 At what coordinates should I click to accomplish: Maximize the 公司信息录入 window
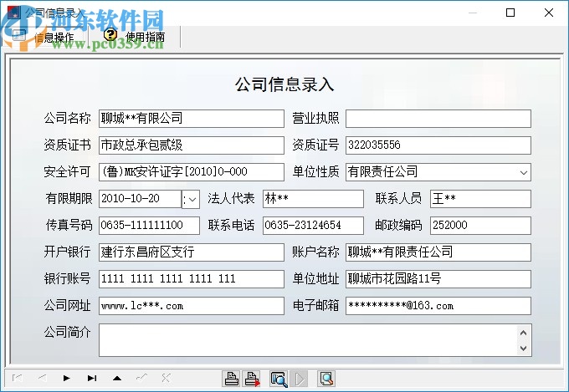(x=510, y=13)
